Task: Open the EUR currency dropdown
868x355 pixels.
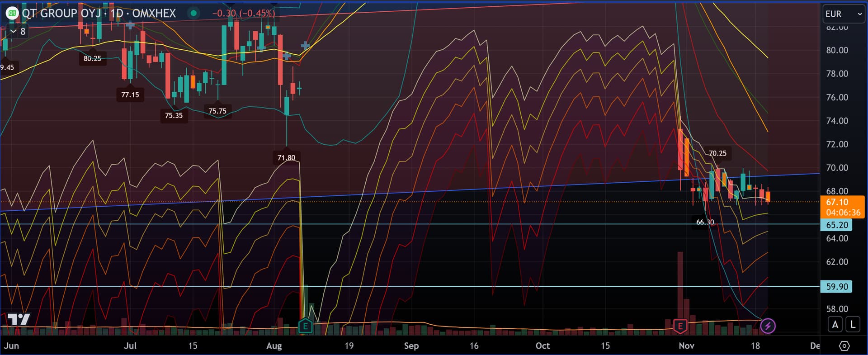Action: point(844,14)
